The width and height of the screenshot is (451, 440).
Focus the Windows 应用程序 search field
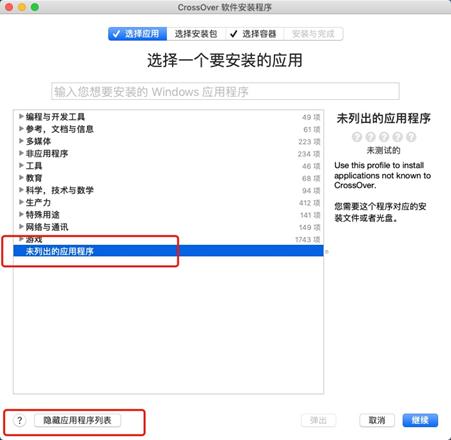point(225,91)
